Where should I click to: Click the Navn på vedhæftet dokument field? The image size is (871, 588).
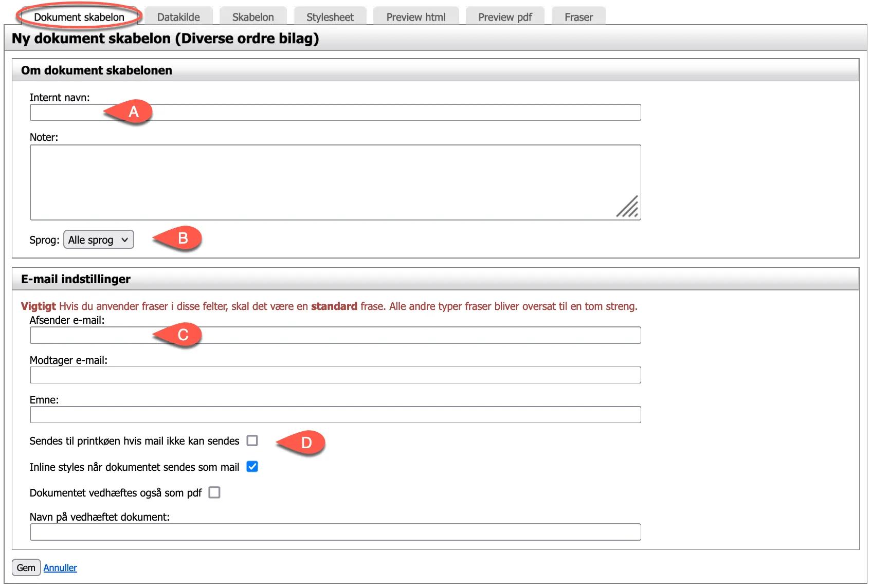(x=335, y=532)
